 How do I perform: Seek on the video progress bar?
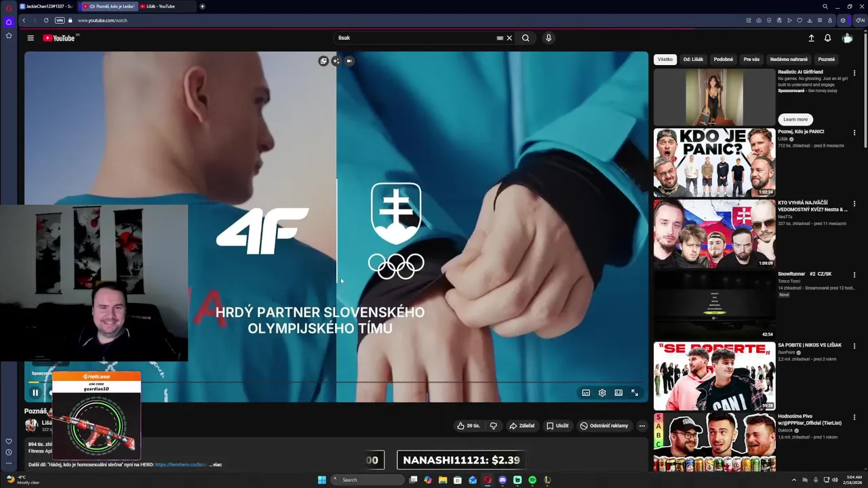[336, 382]
